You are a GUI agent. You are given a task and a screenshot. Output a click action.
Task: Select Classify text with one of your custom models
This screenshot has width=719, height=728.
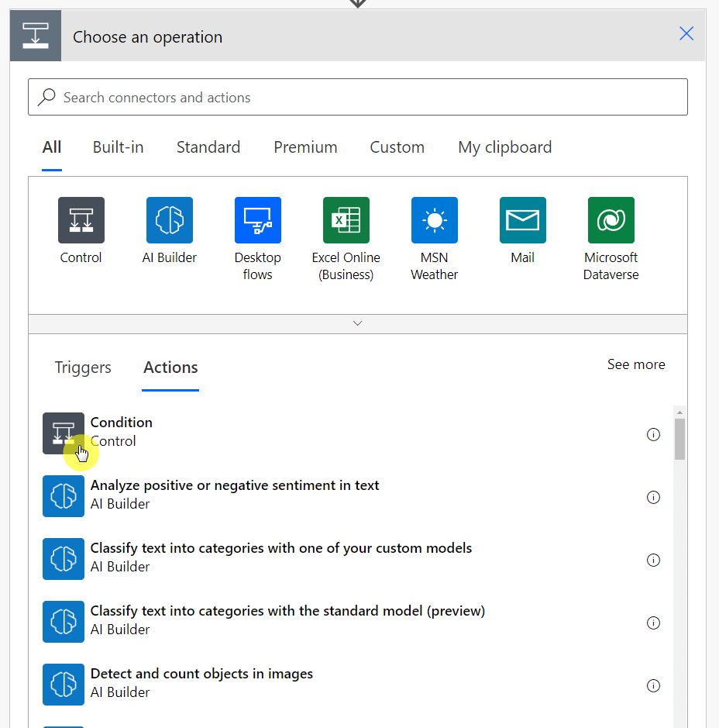(281, 548)
